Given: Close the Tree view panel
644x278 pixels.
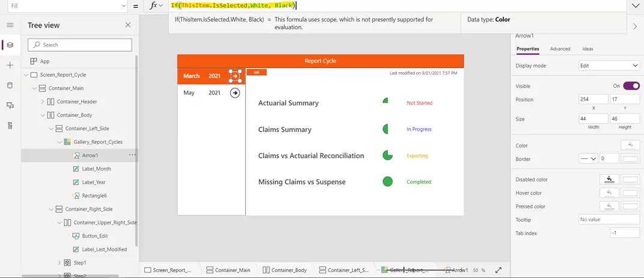Looking at the screenshot, I should tap(128, 25).
